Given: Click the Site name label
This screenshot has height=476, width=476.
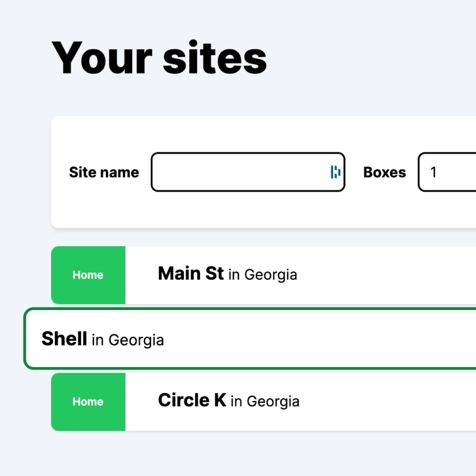Looking at the screenshot, I should [104, 172].
